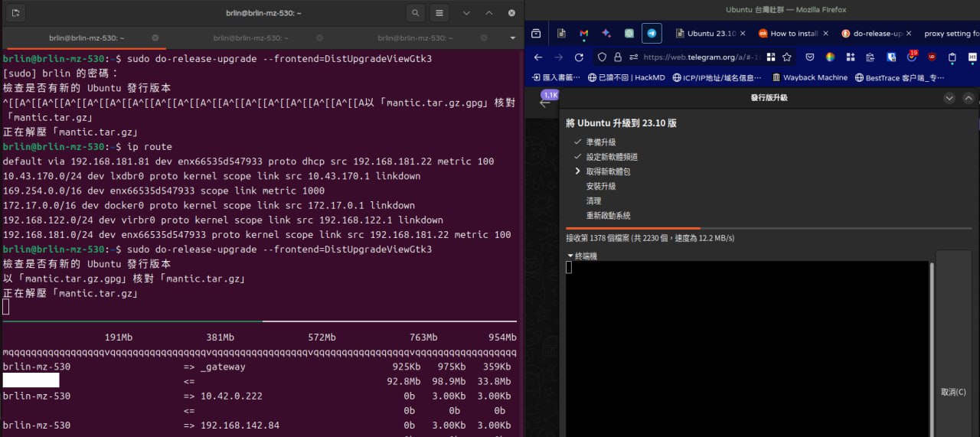Switch to the proxy setting tab
This screenshot has width=980, height=437.
pos(950,34)
